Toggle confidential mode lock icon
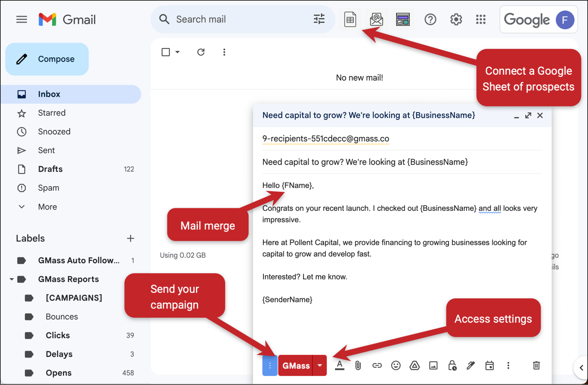The height and width of the screenshot is (385, 588). pos(452,365)
